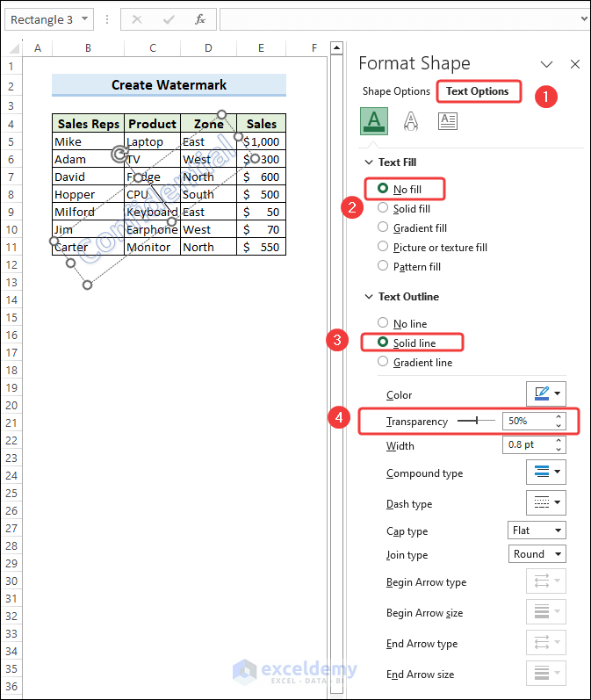
Task: Select the Text Fill & Outline icon
Action: 374,121
